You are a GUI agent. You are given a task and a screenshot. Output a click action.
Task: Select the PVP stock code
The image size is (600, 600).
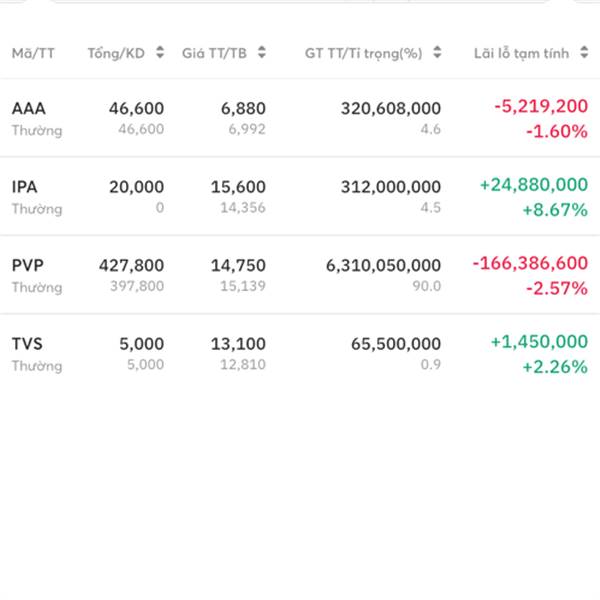(x=27, y=265)
